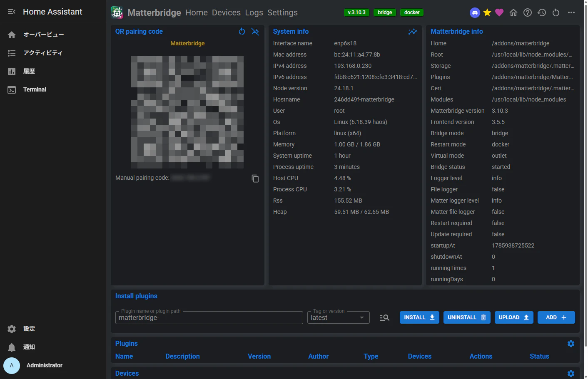This screenshot has height=379, width=588.
Task: Click the yellow star icon
Action: point(487,12)
